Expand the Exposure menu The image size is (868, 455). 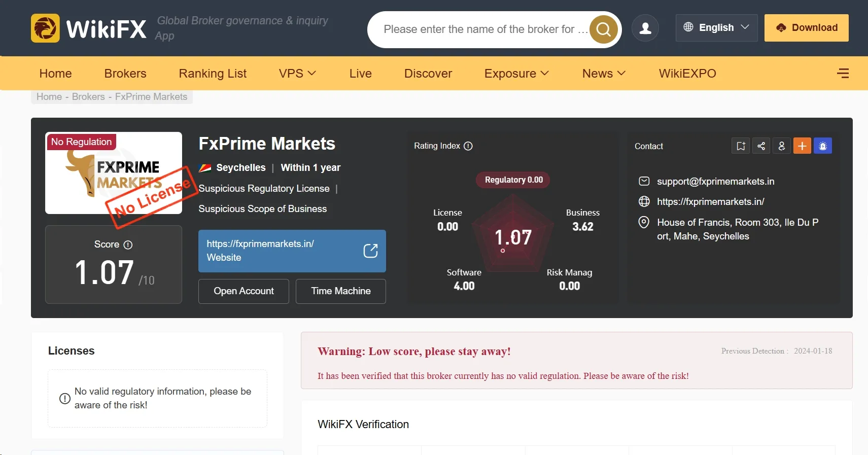516,74
